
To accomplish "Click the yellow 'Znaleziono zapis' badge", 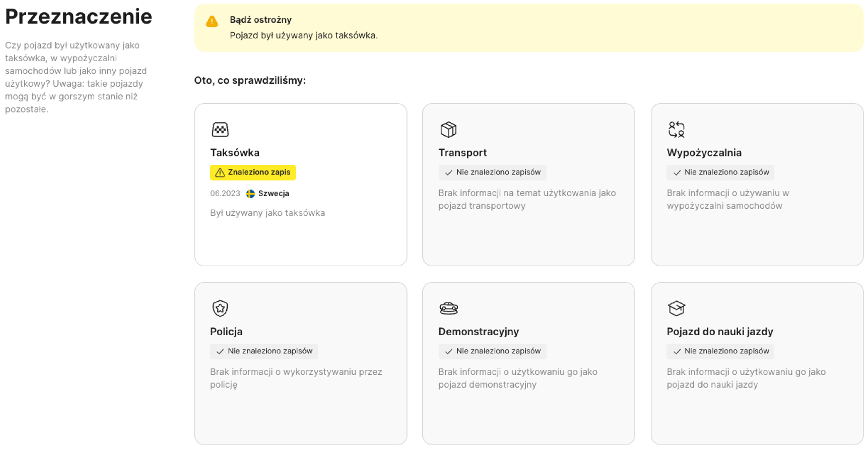I will tap(253, 172).
